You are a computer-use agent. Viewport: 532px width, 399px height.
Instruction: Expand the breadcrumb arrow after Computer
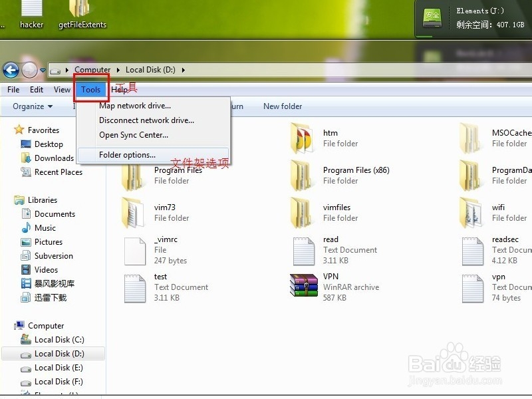click(118, 70)
